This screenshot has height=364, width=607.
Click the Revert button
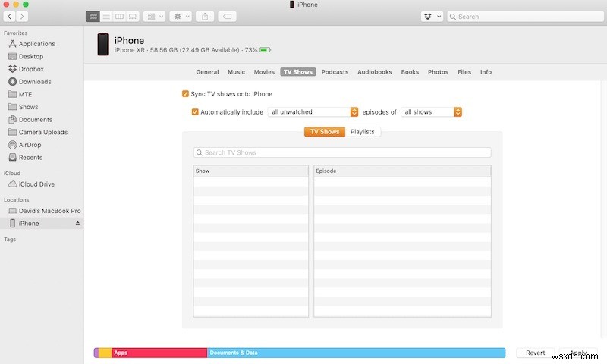pos(536,353)
